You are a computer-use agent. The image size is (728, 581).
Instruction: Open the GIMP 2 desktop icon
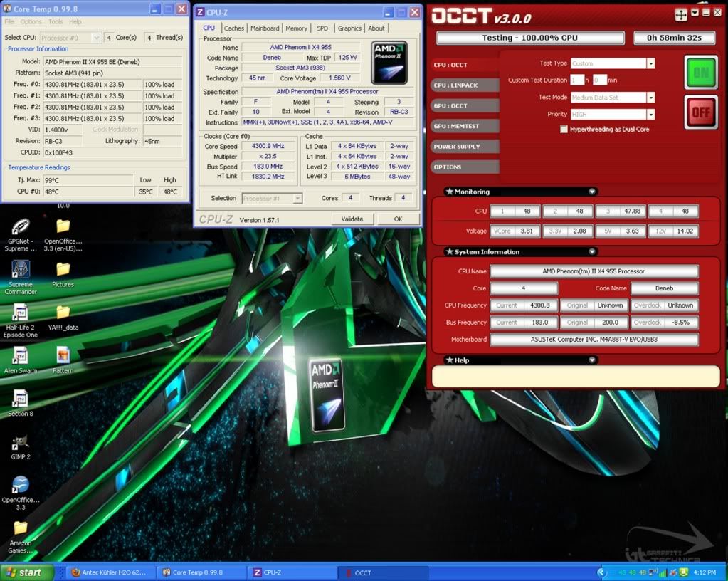[x=21, y=443]
